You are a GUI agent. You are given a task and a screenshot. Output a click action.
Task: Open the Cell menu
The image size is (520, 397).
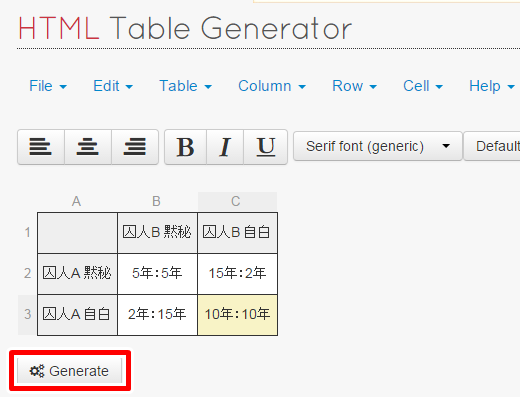coord(423,86)
